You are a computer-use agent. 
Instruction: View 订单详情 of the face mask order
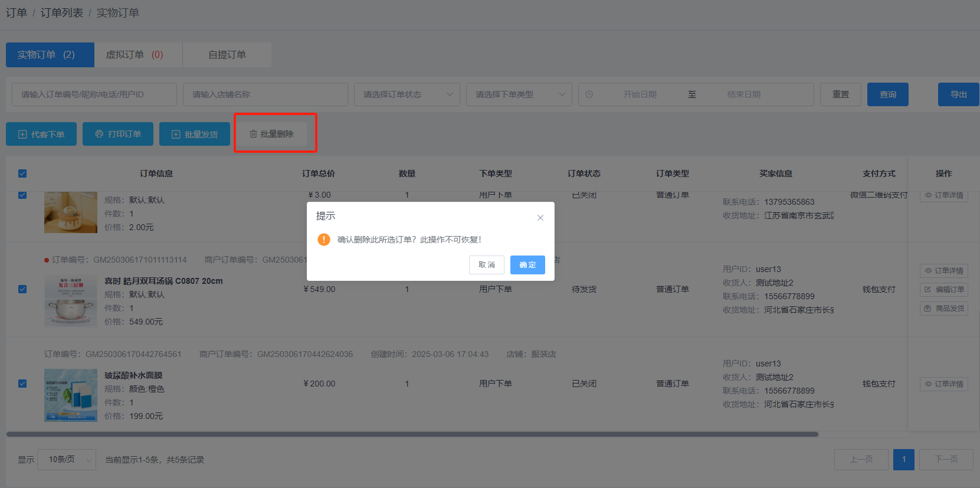[943, 384]
